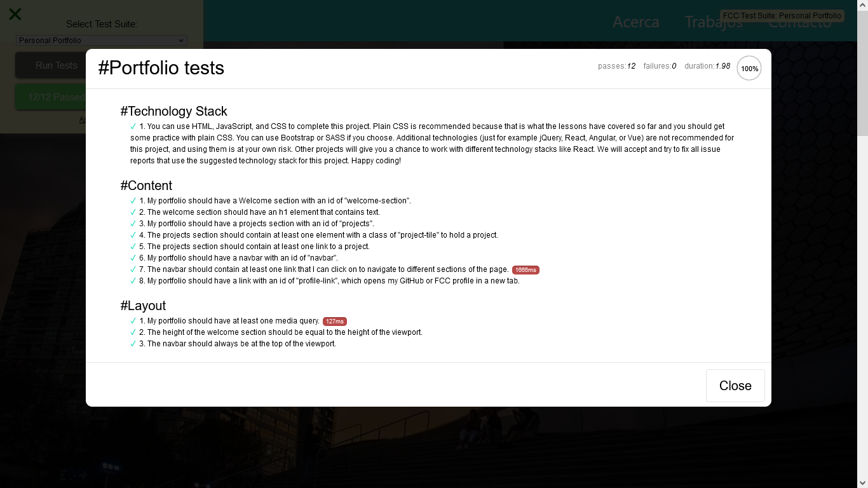The height and width of the screenshot is (488, 868).
Task: Click the Run Tests button
Action: pyautogui.click(x=50, y=65)
